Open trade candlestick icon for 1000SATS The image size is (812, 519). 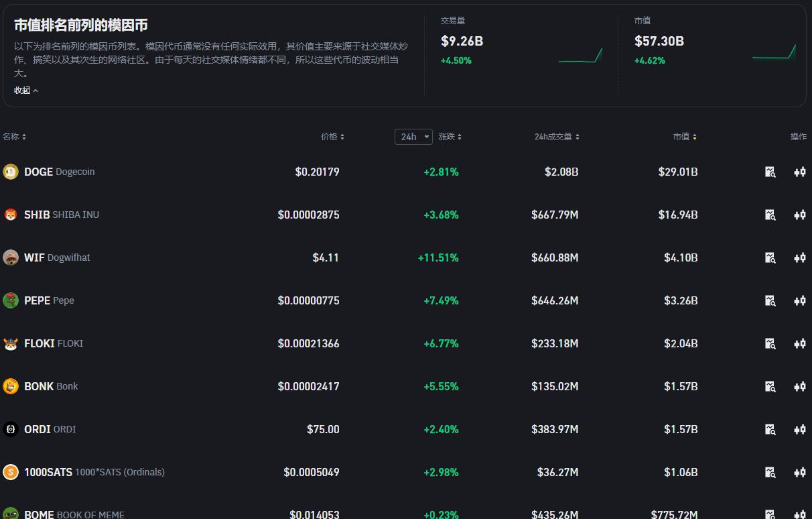799,472
